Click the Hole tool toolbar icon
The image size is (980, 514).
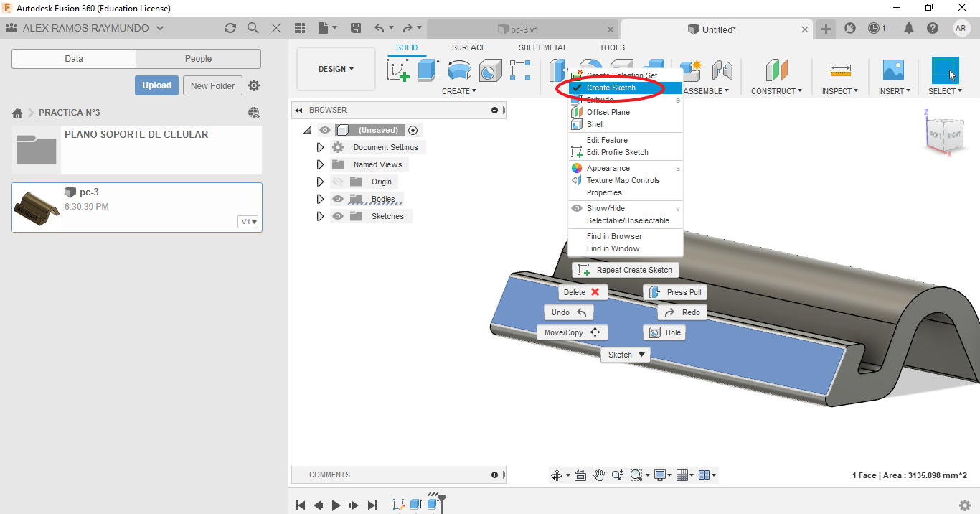point(490,70)
